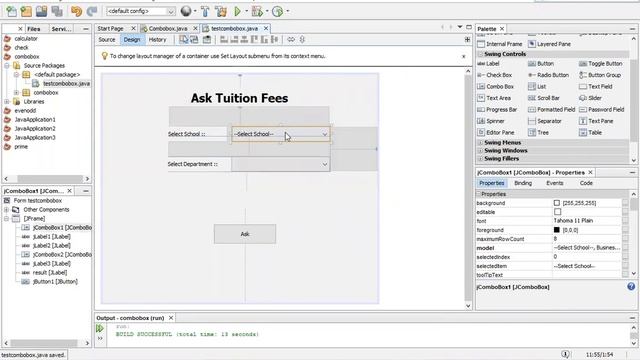Select the calculator project
The height and width of the screenshot is (360, 640).
[26, 39]
